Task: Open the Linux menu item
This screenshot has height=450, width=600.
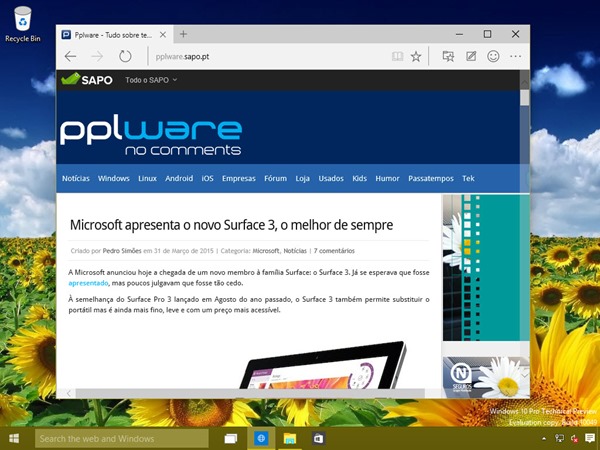Action: tap(147, 178)
